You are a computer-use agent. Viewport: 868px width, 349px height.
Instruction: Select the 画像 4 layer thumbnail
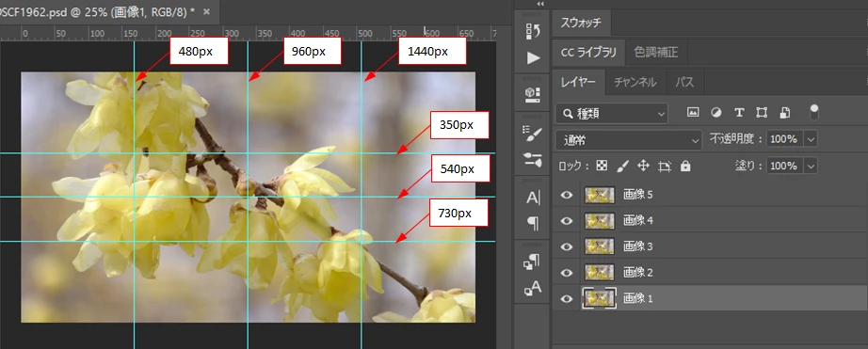coord(600,221)
